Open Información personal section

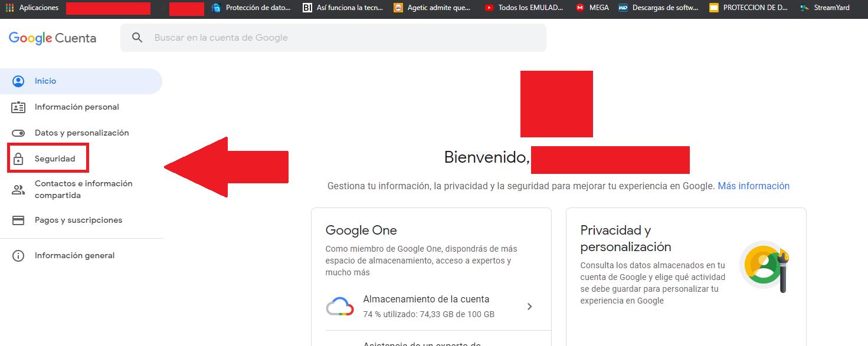[81, 107]
